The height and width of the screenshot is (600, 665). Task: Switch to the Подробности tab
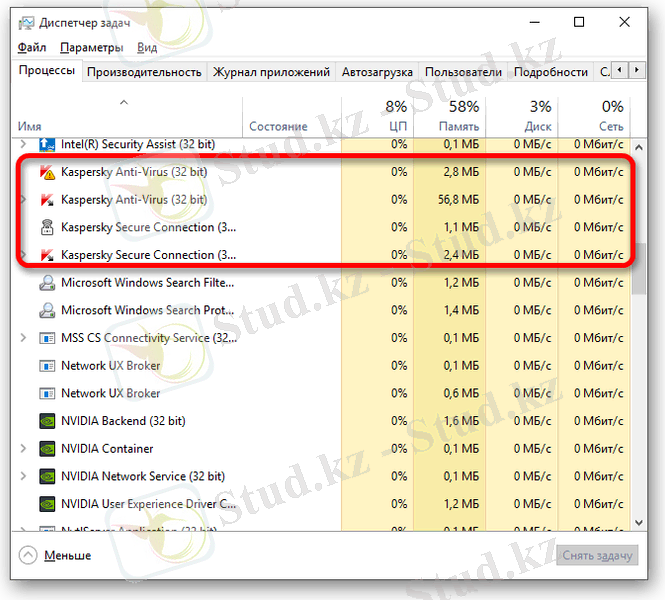[x=550, y=72]
